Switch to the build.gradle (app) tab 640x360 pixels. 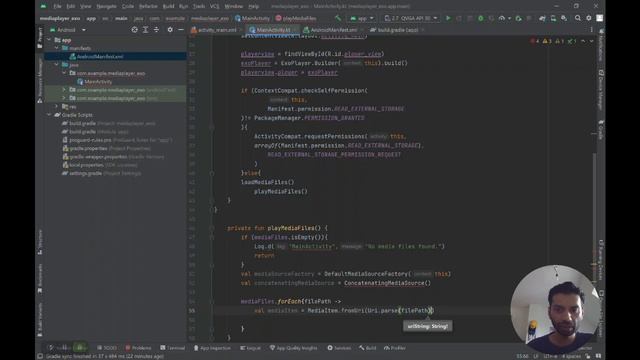397,30
